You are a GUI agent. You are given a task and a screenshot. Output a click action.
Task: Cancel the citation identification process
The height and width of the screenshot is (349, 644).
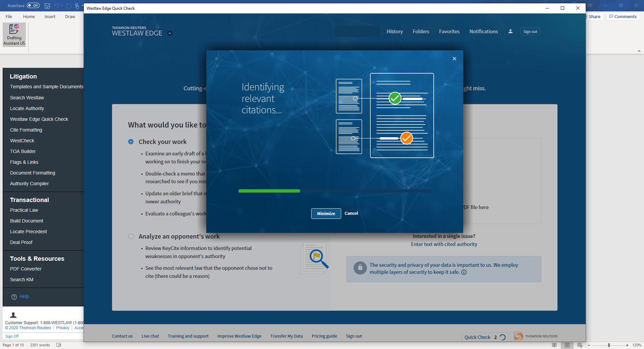(x=351, y=213)
